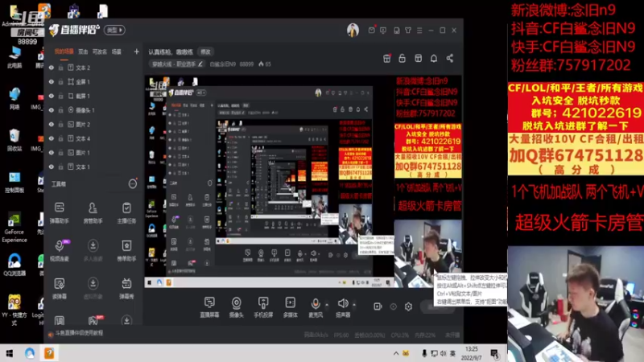Select the 图片 2 layer row
Image resolution: width=644 pixels, height=362 pixels.
tap(93, 124)
